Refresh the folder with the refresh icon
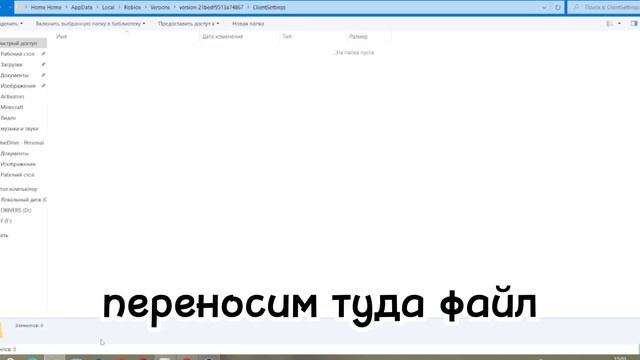 pos(558,7)
